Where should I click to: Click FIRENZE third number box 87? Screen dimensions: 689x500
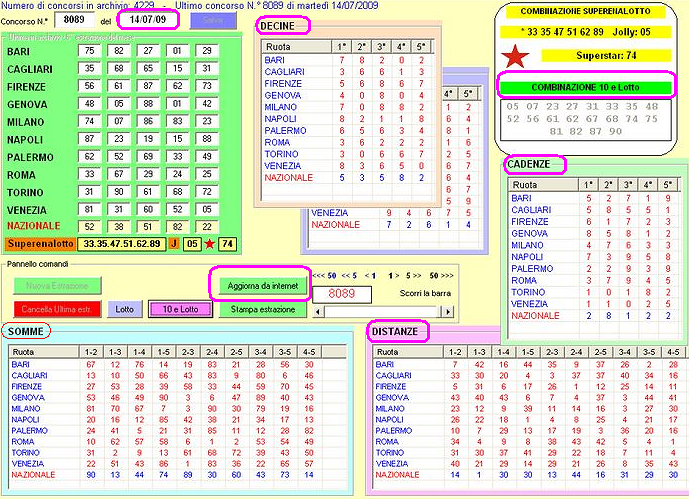click(x=148, y=86)
